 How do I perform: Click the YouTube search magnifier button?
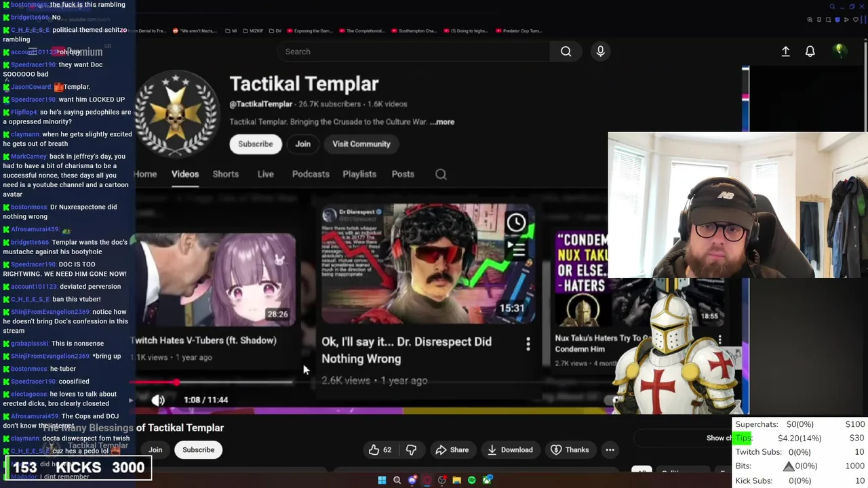(x=566, y=52)
